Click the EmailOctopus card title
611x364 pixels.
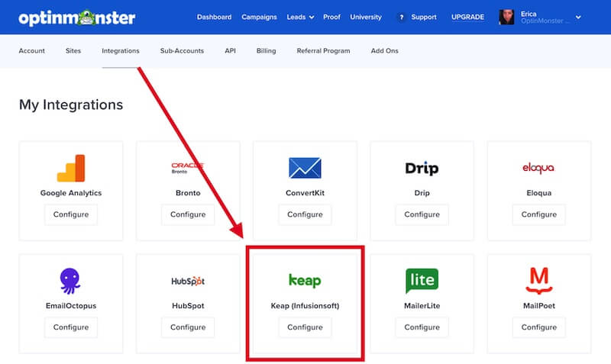tap(71, 306)
